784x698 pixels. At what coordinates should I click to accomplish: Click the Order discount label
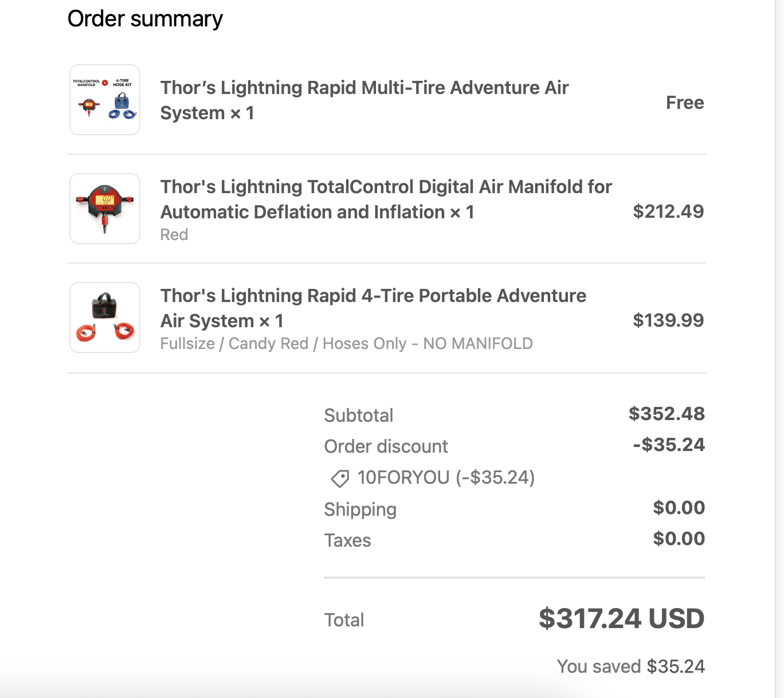386,446
